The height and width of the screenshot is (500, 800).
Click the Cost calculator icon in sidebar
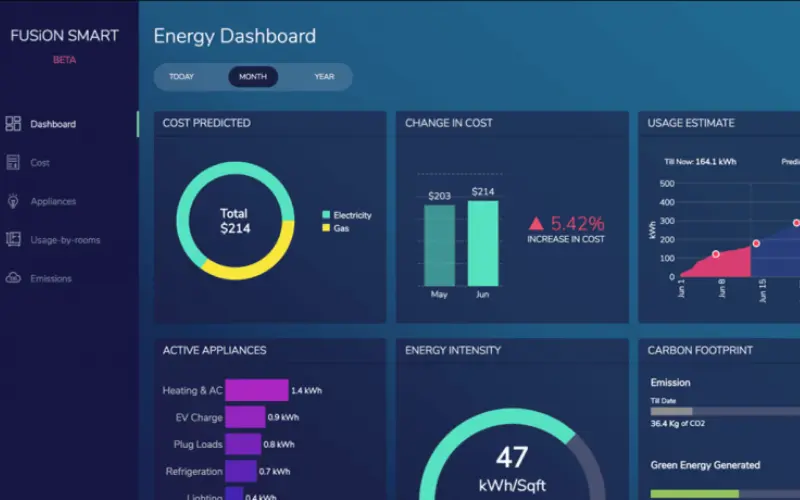pos(13,163)
